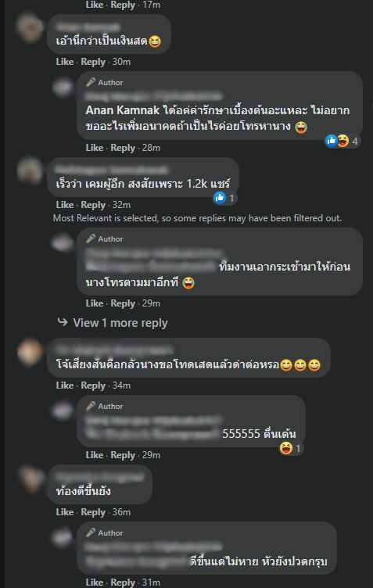Viewport: 373px width, 588px height.
Task: Click avatar of เอ้านึกว่าเป็นเงินสด commenter
Action: tap(30, 27)
